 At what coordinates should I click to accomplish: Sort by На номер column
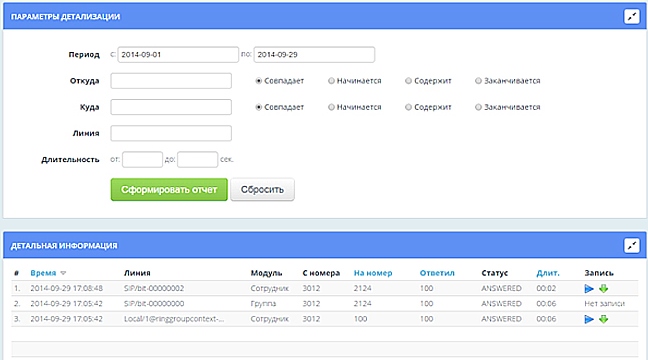(373, 273)
